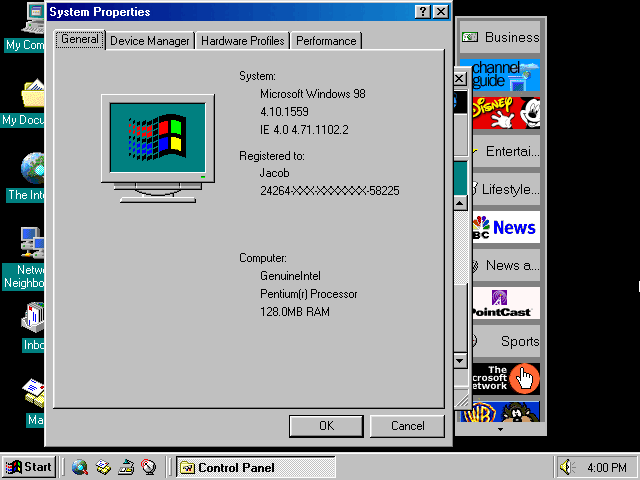Viewport: 640px width, 480px height.
Task: Open the PointCast channel
Action: pyautogui.click(x=506, y=303)
